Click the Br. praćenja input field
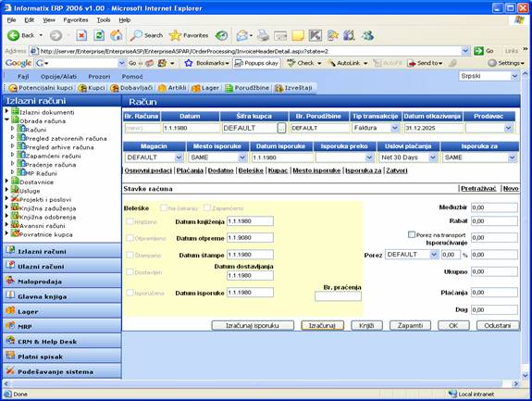Image resolution: width=532 pixels, height=401 pixels. [x=338, y=296]
